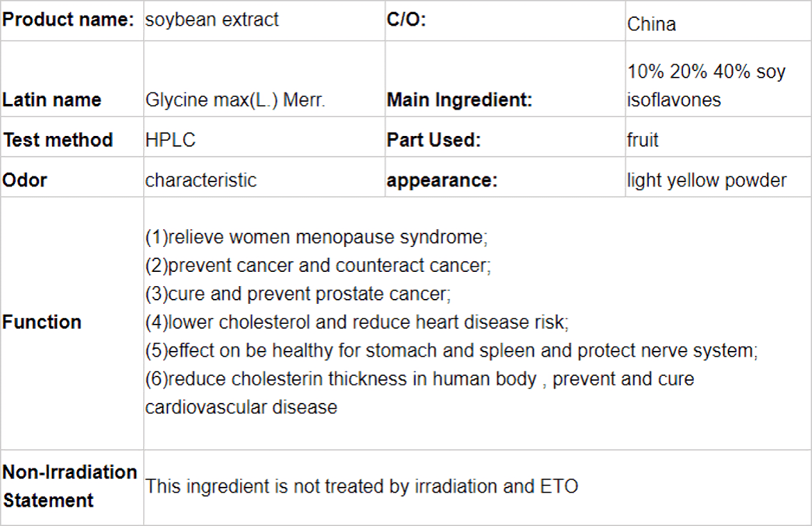Click the 'appearance:' label
This screenshot has width=812, height=526.
442,180
